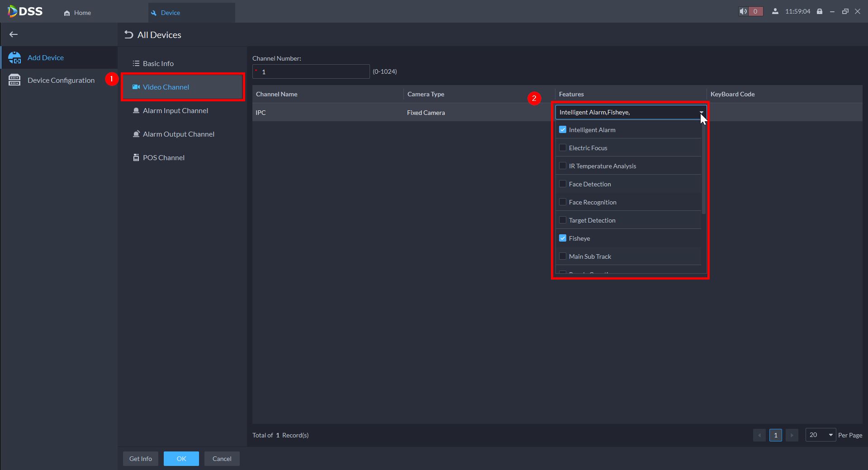The height and width of the screenshot is (470, 868).
Task: Uncheck the Intelligent Alarm checkbox
Action: (x=563, y=130)
